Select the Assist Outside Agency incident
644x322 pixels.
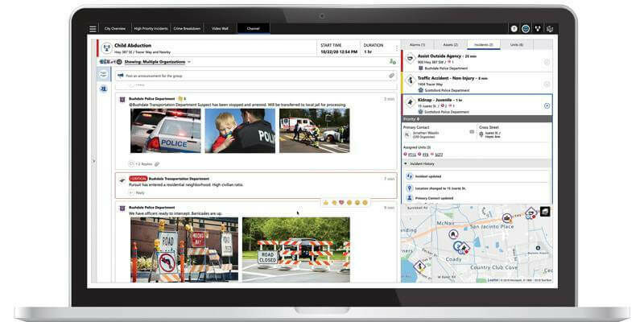(x=477, y=61)
